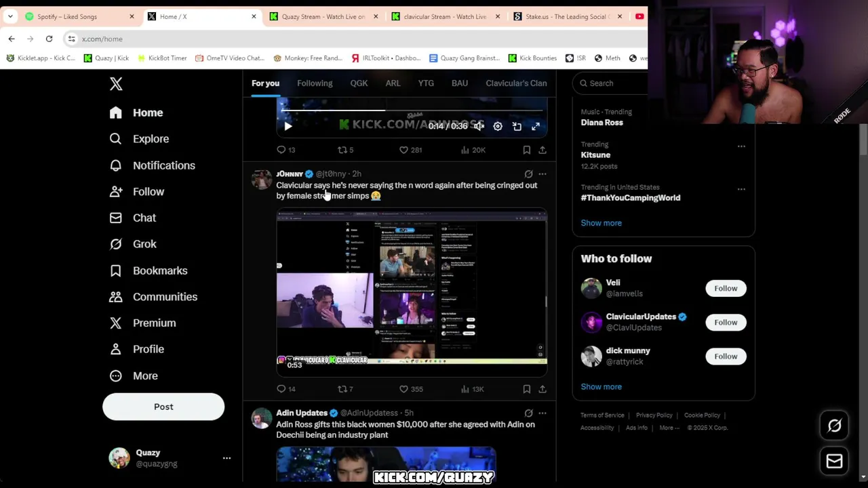868x488 pixels.
Task: Open Diana Ross trending topic
Action: [601, 123]
